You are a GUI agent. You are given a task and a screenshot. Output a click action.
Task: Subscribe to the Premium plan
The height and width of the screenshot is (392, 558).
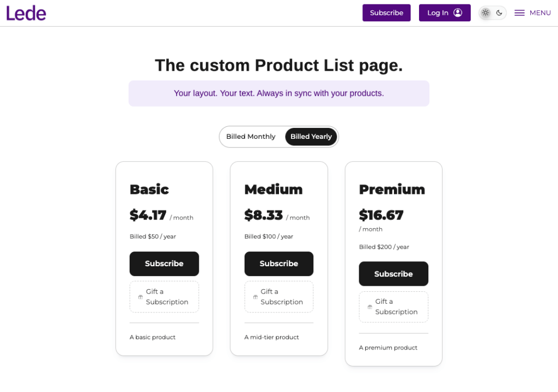tap(393, 274)
